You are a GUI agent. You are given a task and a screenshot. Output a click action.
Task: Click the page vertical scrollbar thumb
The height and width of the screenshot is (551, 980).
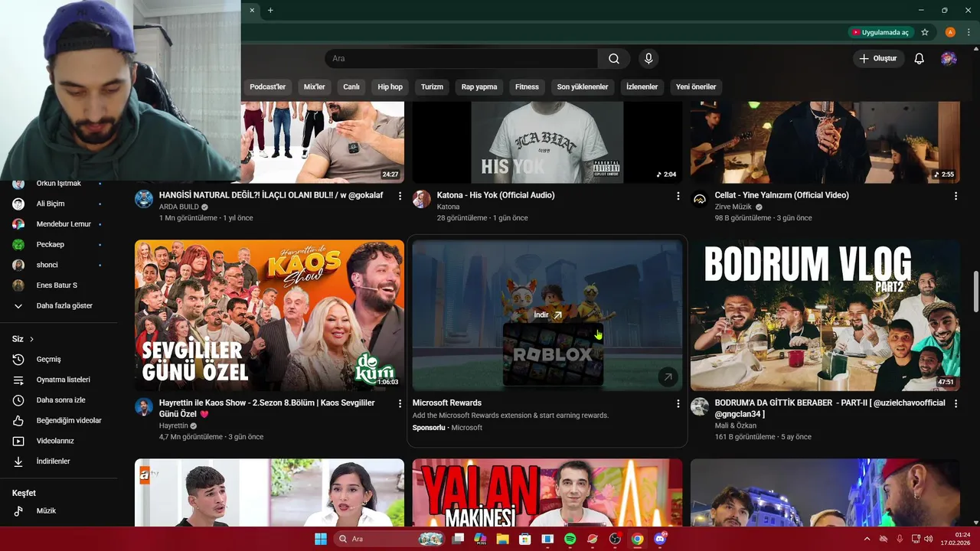pyautogui.click(x=975, y=291)
